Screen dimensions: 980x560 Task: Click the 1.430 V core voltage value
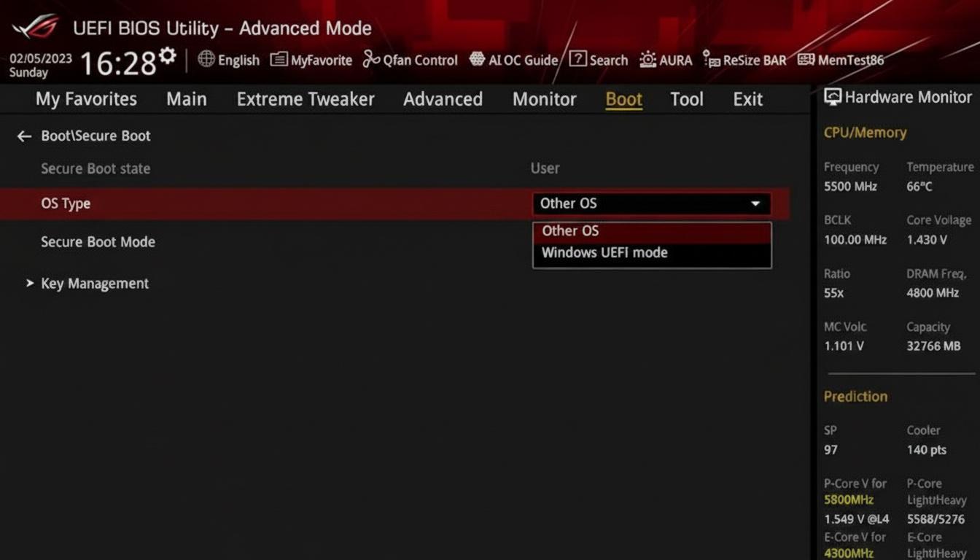pos(927,240)
